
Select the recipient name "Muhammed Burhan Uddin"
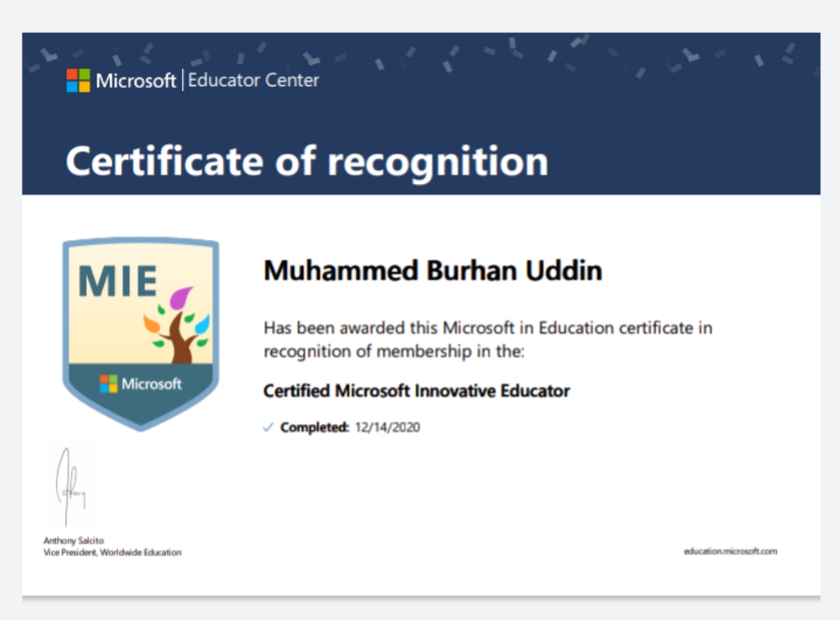[433, 270]
